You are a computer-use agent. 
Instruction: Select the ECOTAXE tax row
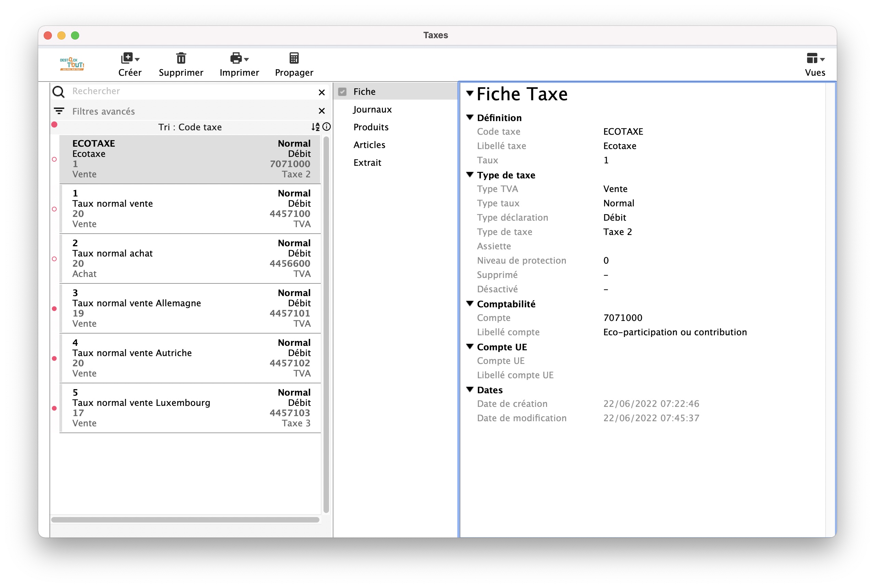(190, 159)
